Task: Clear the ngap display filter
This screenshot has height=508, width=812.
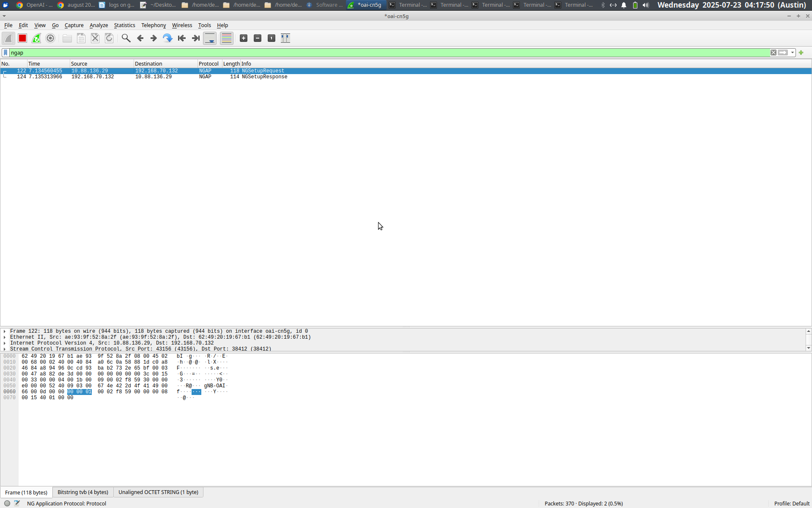Action: pos(774,52)
